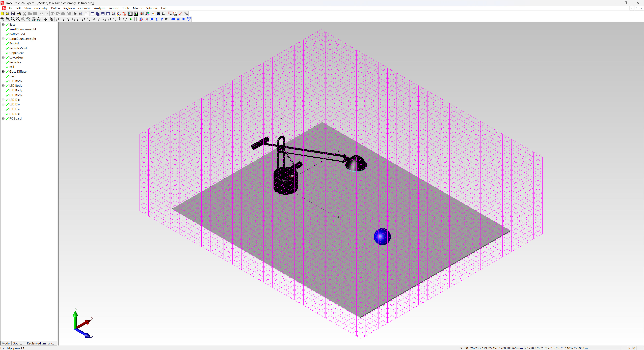
Task: Toggle the green check on Ball
Action: point(7,67)
